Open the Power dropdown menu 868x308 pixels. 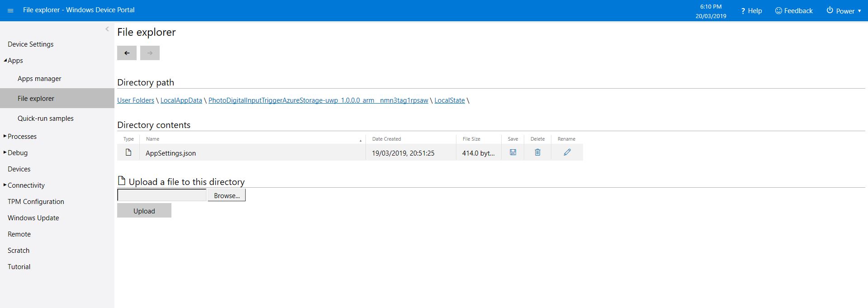844,11
